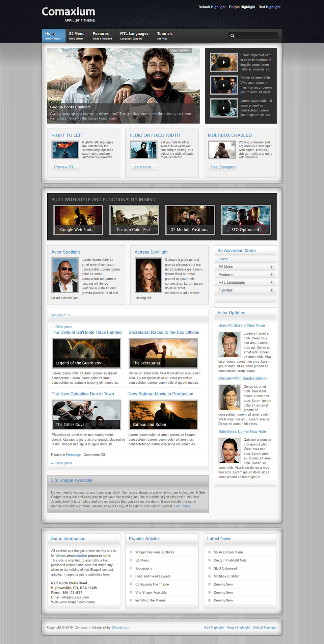This screenshot has width=324, height=644.
Task: Open Gallery link on banner
Action: click(180, 50)
